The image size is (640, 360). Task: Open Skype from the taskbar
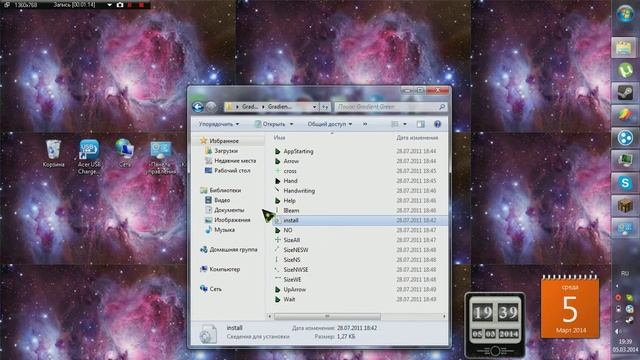point(624,183)
